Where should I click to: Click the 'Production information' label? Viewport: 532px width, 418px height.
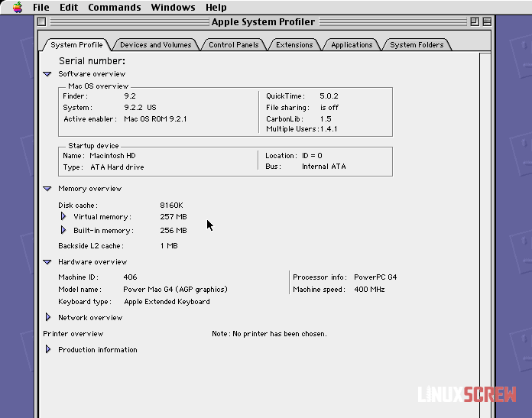click(98, 350)
